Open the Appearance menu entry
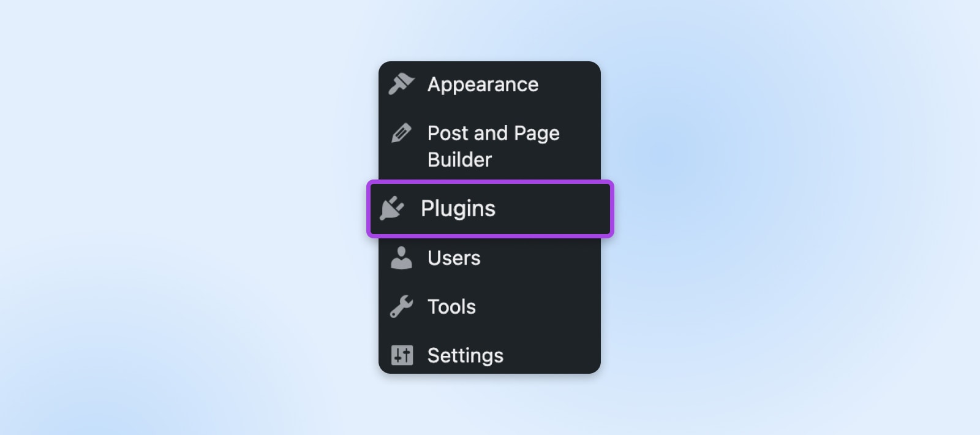980x435 pixels. (483, 84)
